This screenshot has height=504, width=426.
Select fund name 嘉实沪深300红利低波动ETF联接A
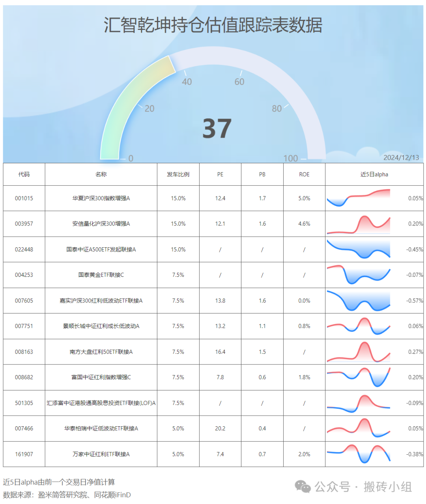(101, 301)
